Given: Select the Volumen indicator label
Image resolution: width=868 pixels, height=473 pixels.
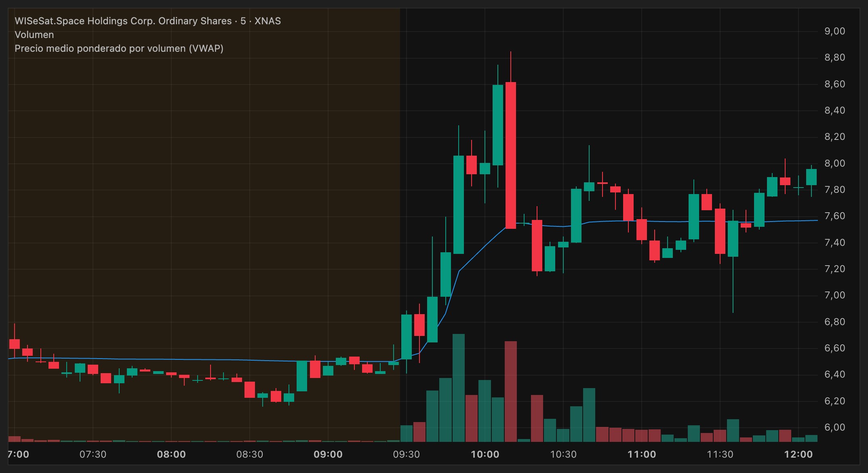Looking at the screenshot, I should (x=34, y=35).
